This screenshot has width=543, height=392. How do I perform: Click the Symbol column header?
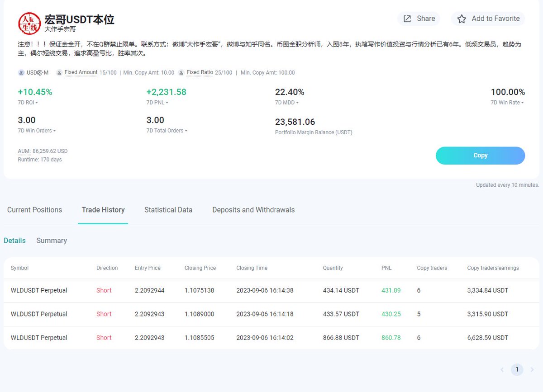coord(19,268)
